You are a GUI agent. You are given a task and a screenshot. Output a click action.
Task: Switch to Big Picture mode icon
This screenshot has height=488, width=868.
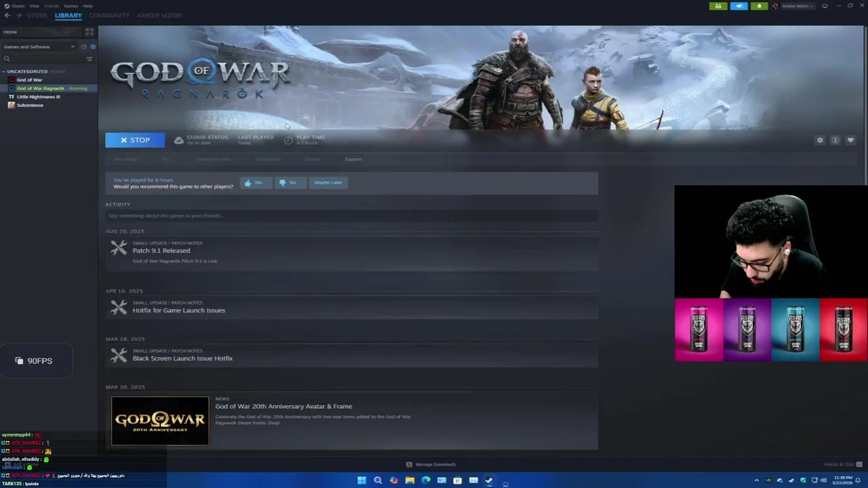point(825,6)
